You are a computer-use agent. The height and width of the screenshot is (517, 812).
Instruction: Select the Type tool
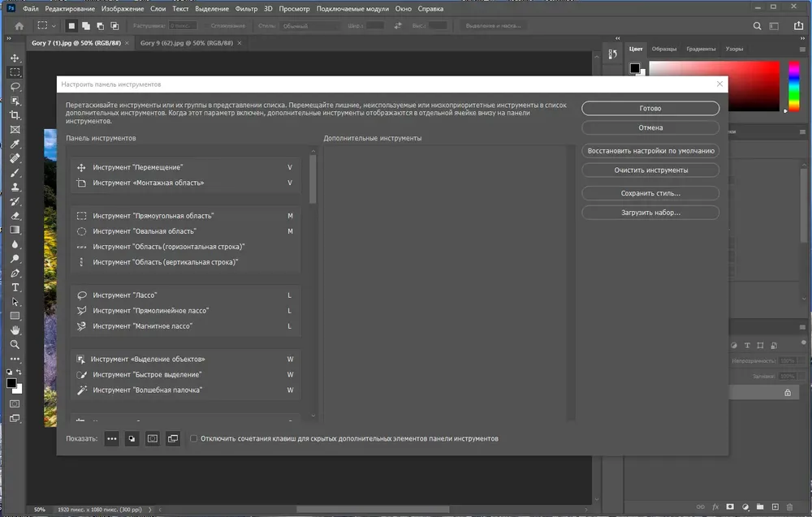(15, 287)
